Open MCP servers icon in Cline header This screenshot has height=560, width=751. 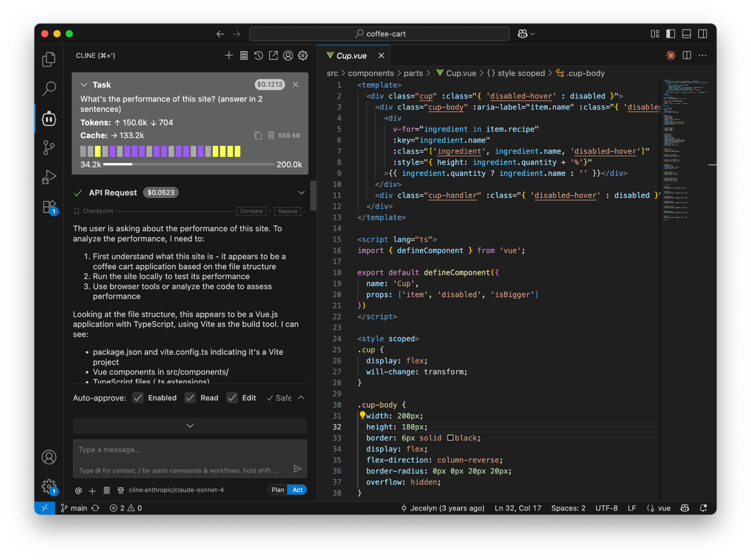coord(244,55)
